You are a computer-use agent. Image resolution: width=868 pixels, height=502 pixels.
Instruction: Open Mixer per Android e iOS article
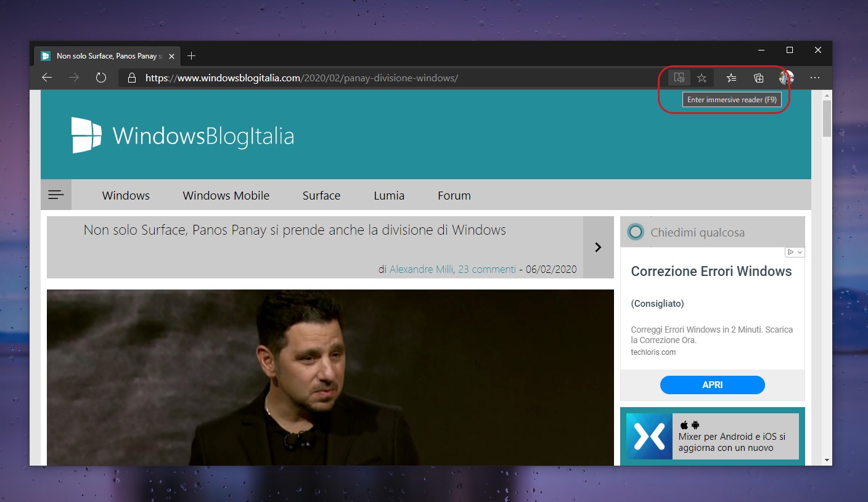click(x=732, y=442)
